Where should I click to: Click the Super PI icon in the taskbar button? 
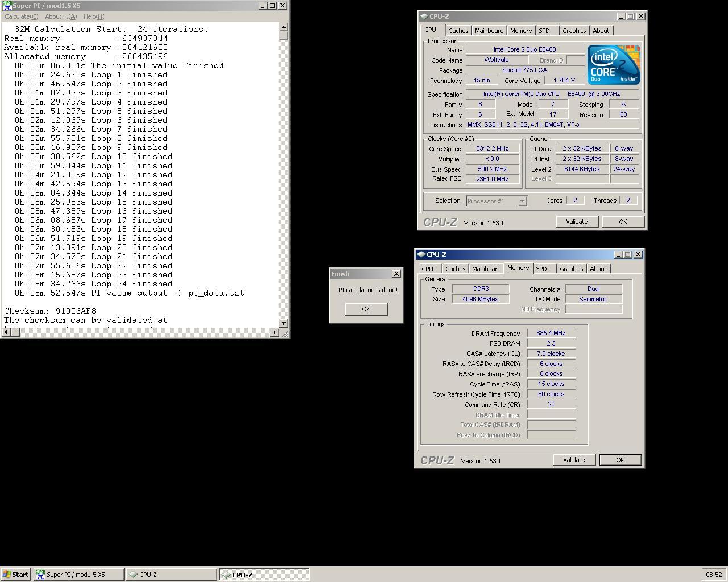(40, 575)
